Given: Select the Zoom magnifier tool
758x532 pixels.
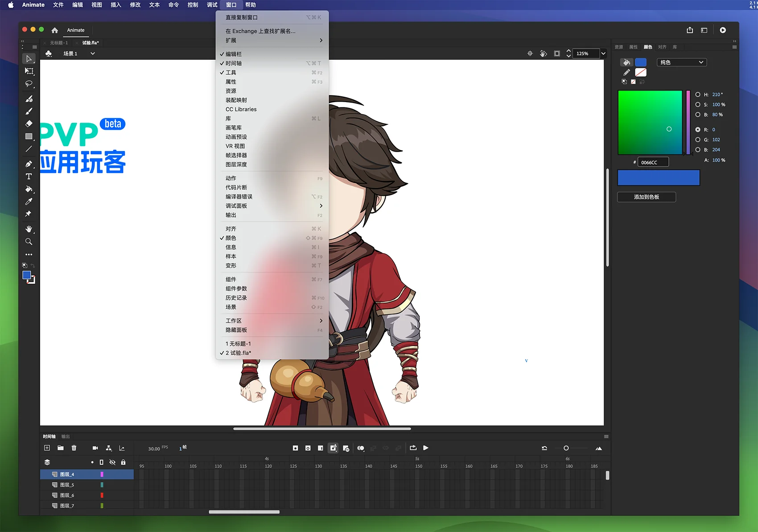Looking at the screenshot, I should (x=29, y=242).
